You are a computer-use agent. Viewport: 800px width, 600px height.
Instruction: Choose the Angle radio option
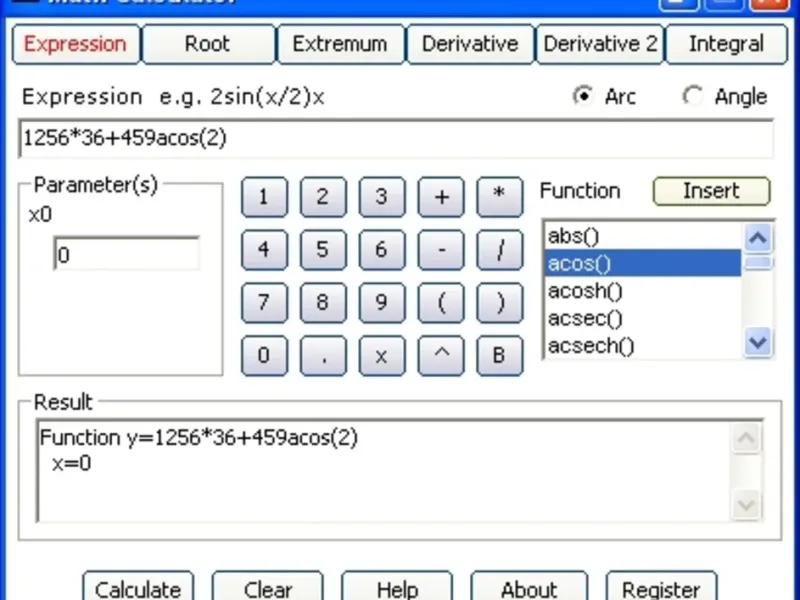tap(692, 96)
